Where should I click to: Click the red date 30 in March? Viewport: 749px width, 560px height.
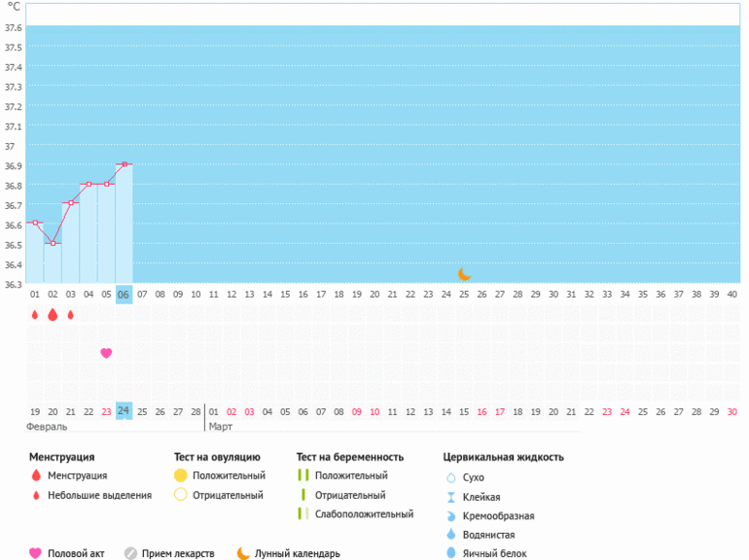tap(731, 411)
